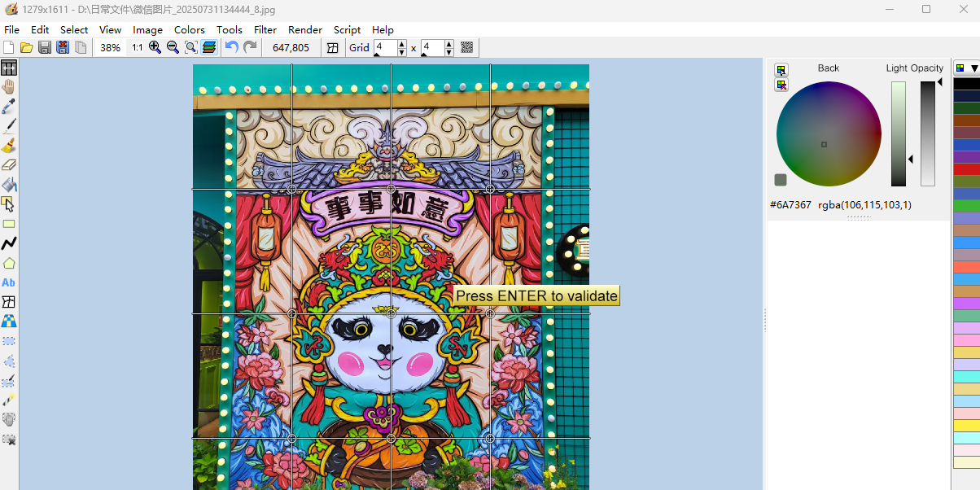The width and height of the screenshot is (980, 490).
Task: Open the palette options dropdown arrow
Action: (x=974, y=68)
